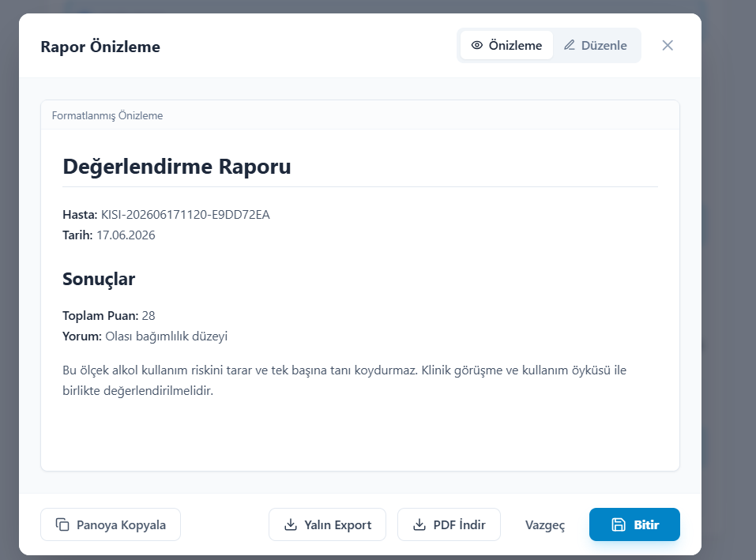This screenshot has width=756, height=560.
Task: Click the Toplam Puan value 28
Action: pyautogui.click(x=149, y=316)
